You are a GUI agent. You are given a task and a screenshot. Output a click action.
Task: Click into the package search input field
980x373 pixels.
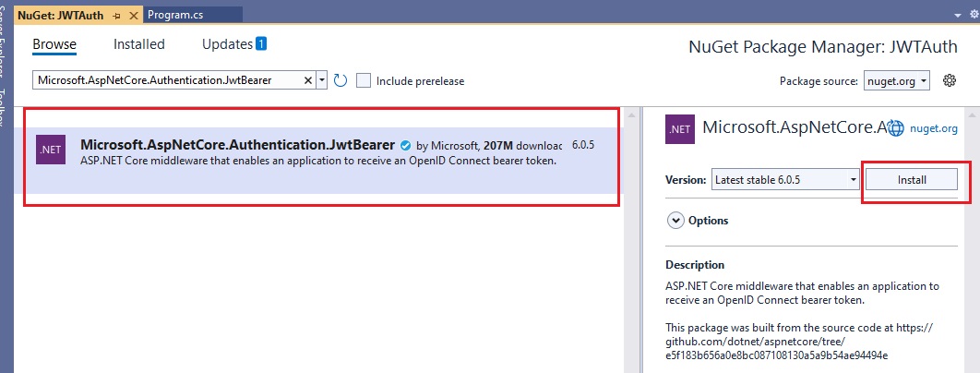tap(169, 80)
